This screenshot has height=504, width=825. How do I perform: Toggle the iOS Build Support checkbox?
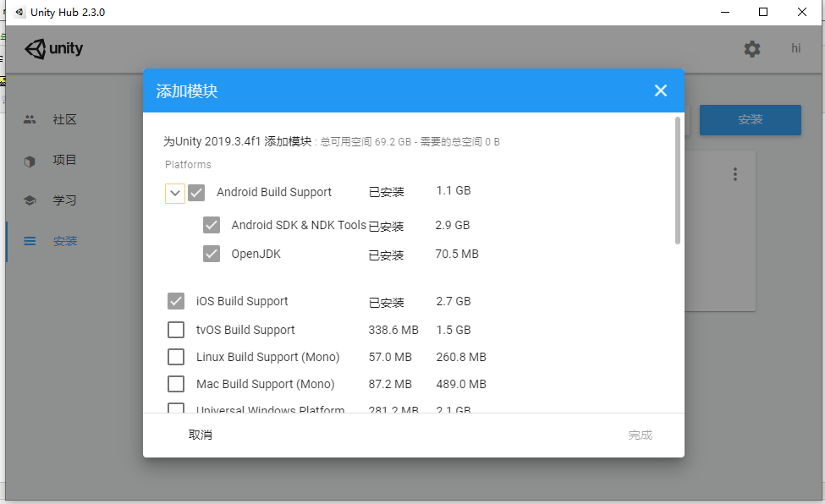[x=176, y=301]
